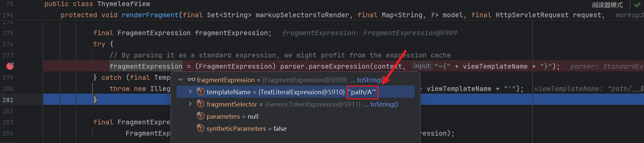Screen dimensions: 644x143
Task: Click line number 275 in the gutter
Action: 8,33
